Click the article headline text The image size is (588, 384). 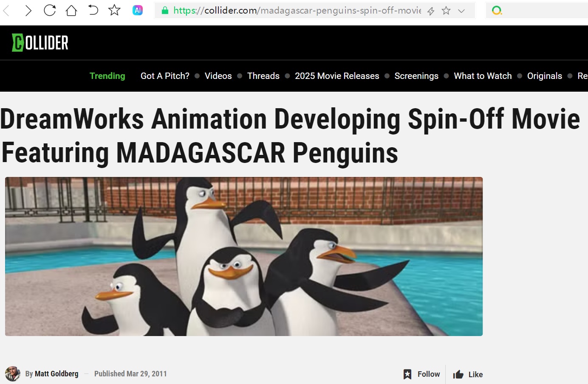290,136
